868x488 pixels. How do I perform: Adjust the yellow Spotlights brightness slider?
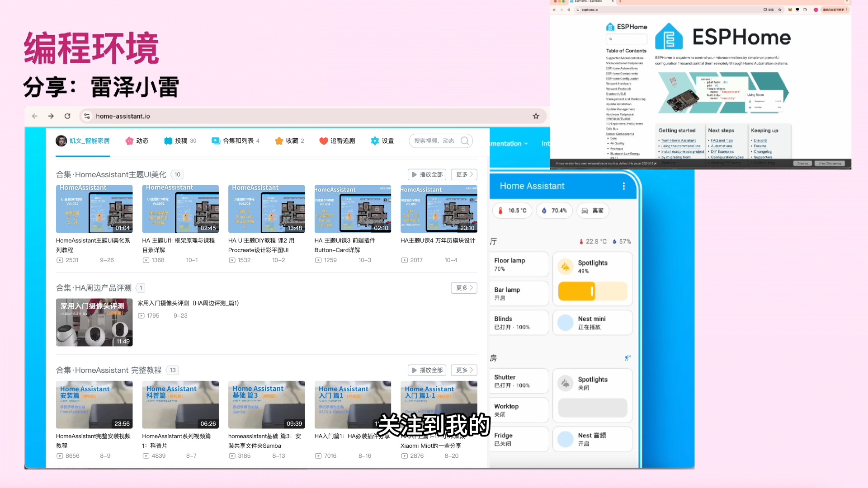[x=592, y=291]
